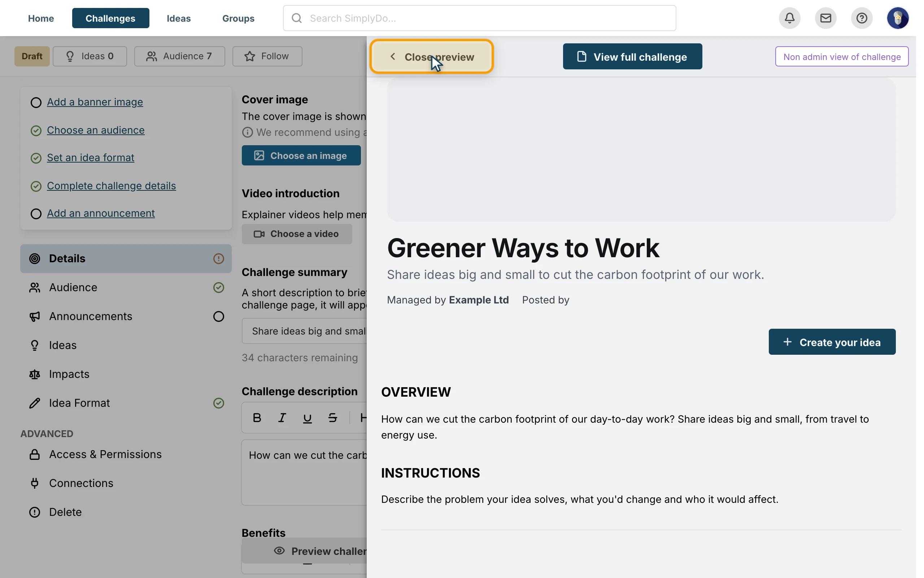The image size is (924, 578).
Task: Open the notifications bell icon
Action: [789, 18]
